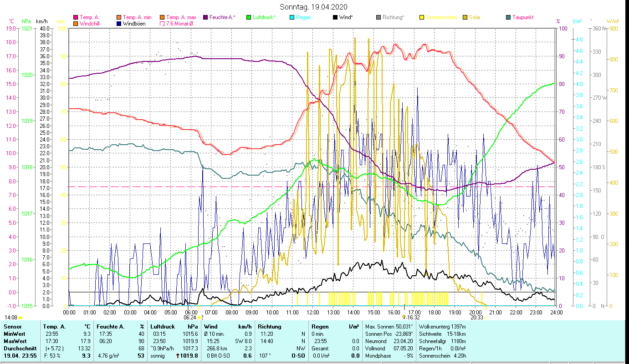Click the Vollmond 07.05.20 entry
This screenshot has width=629, height=364.
389,349
